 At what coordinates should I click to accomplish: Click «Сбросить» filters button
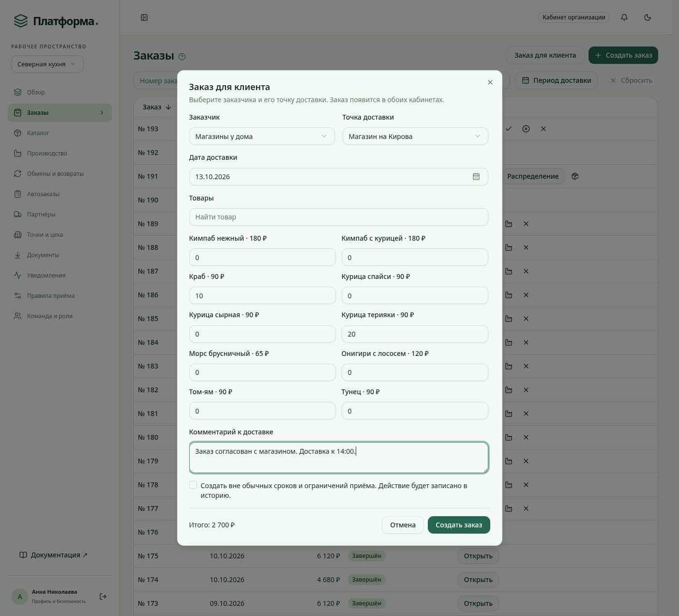[631, 80]
